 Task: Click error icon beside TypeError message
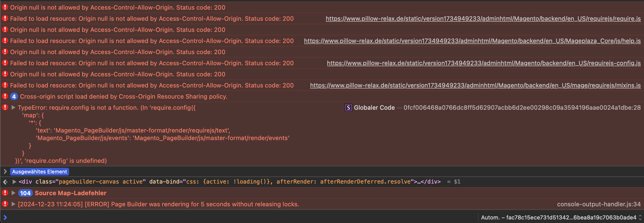click(x=5, y=108)
